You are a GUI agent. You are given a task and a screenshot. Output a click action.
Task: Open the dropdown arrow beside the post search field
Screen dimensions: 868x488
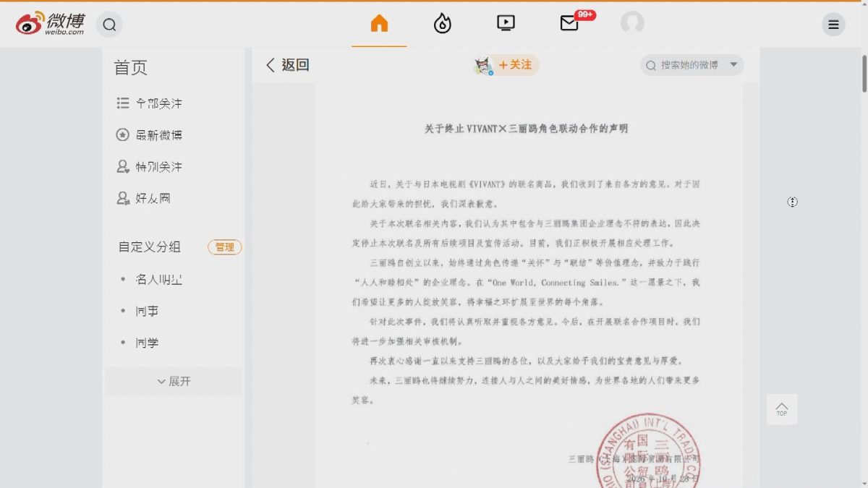pos(733,65)
